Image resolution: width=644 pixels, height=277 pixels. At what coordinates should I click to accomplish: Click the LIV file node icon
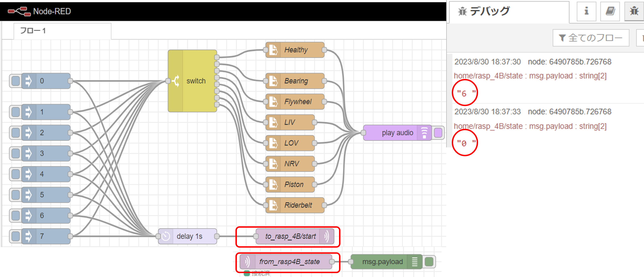[273, 122]
